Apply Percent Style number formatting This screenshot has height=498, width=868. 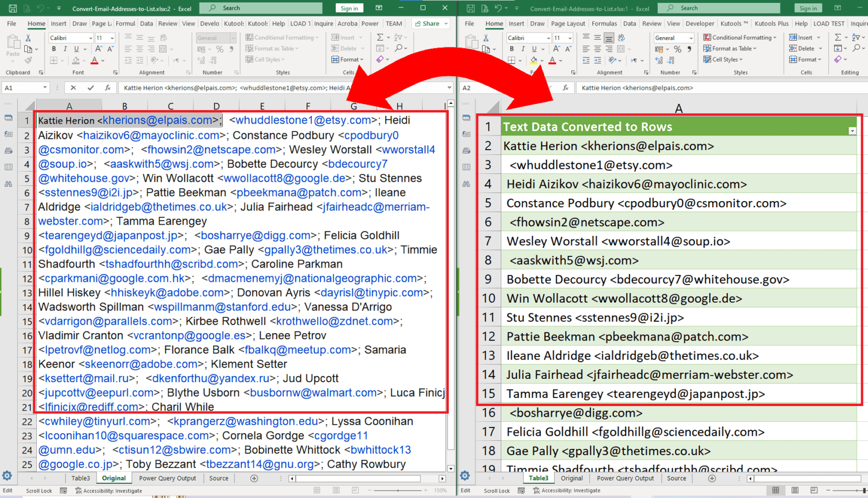pyautogui.click(x=219, y=49)
